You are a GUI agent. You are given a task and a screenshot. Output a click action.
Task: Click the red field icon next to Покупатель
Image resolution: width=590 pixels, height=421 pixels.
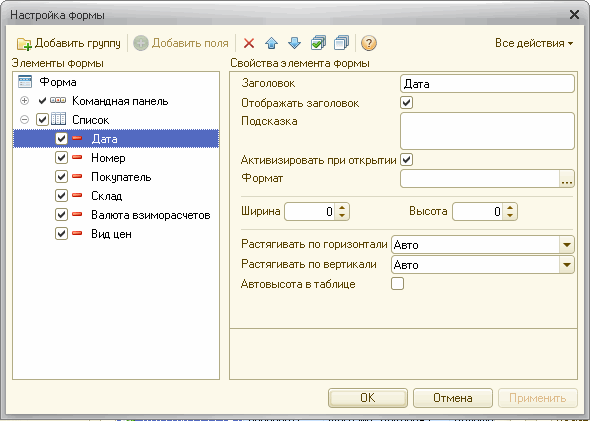(x=77, y=176)
